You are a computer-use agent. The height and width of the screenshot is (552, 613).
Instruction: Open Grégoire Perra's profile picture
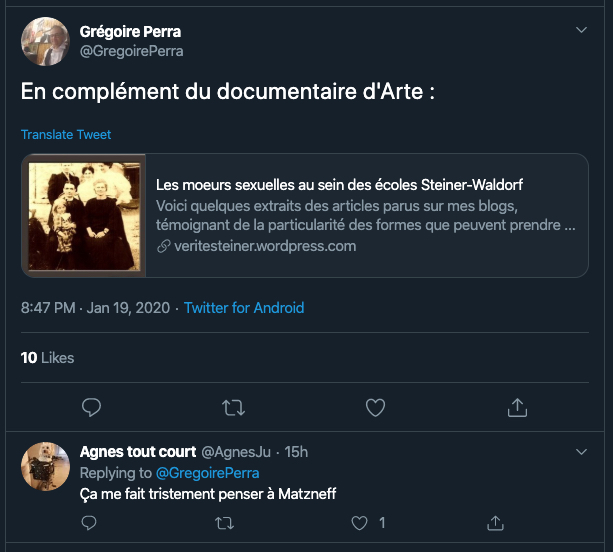[45, 41]
